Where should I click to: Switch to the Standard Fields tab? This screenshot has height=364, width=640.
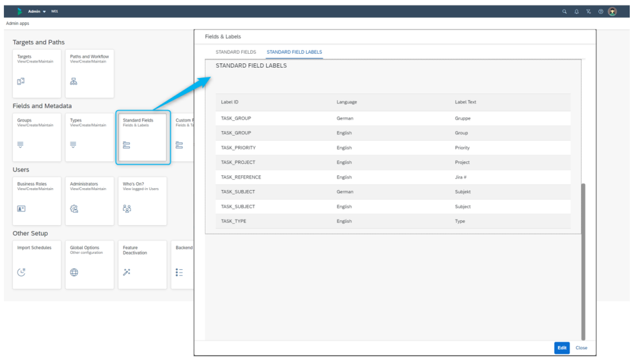236,52
